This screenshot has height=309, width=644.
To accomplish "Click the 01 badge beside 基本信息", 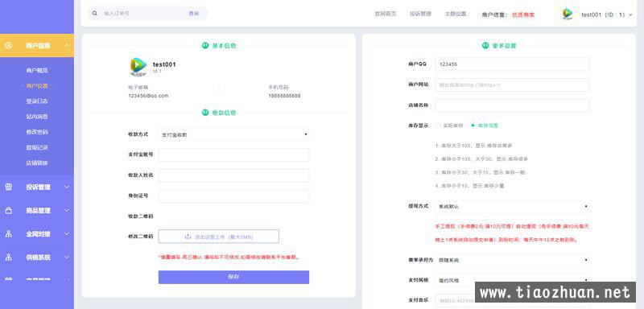I will 205,46.
